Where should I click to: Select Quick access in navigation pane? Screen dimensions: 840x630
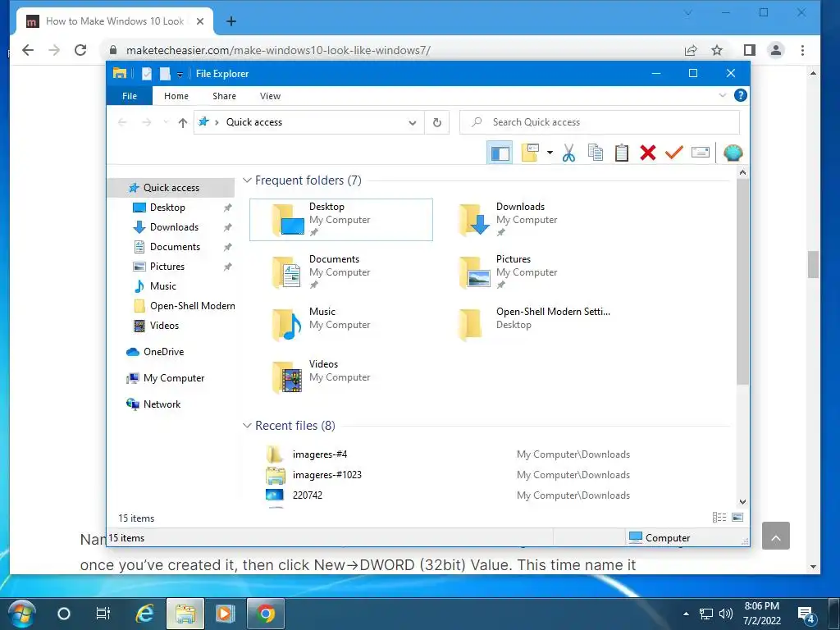click(x=171, y=188)
